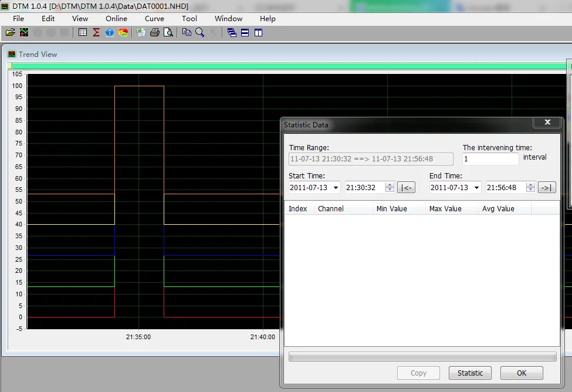This screenshot has height=392, width=572.
Task: Open the Tool menu
Action: click(189, 19)
